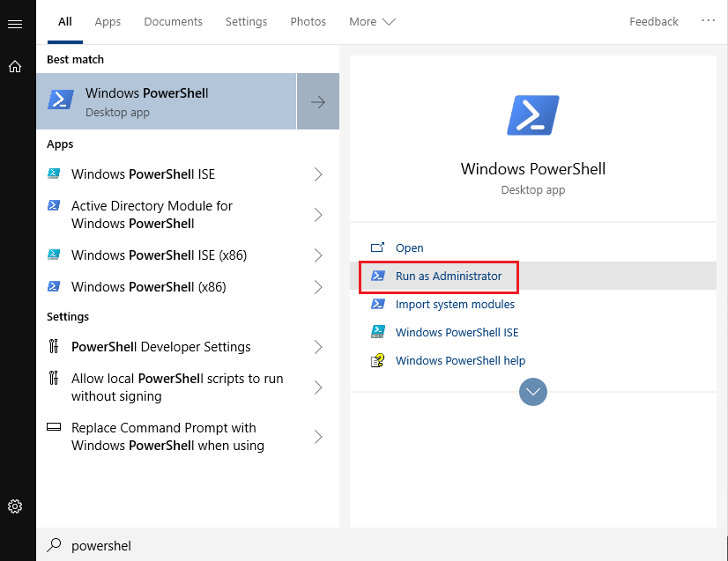
Task: Click the search magnifier icon
Action: click(54, 545)
